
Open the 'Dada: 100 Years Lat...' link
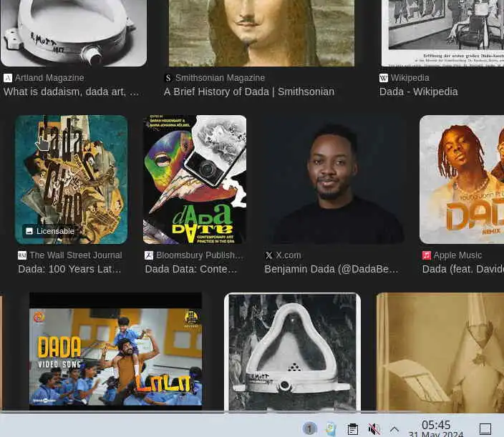pyautogui.click(x=69, y=269)
